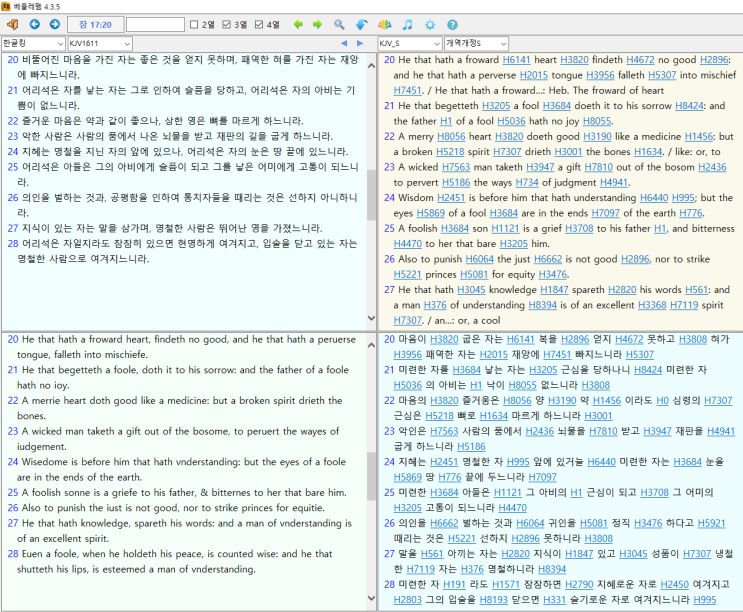The width and height of the screenshot is (743, 612).
Task: Select verse number 28 in the 한글킹 panel
Action: point(13,243)
